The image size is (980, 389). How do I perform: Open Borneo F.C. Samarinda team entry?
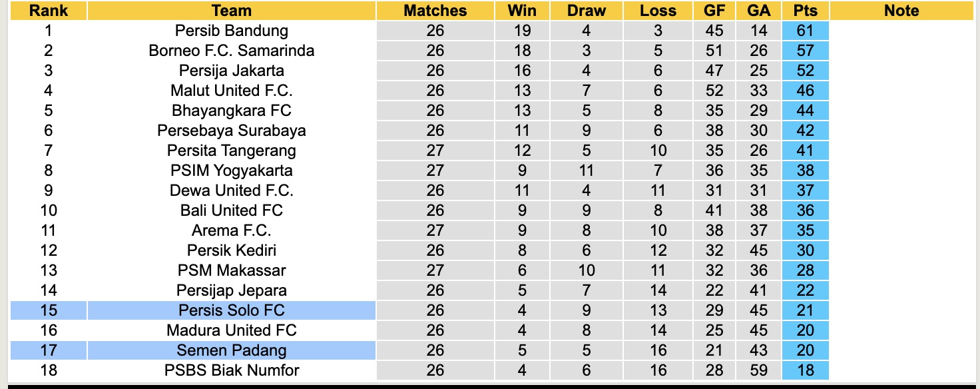[232, 51]
